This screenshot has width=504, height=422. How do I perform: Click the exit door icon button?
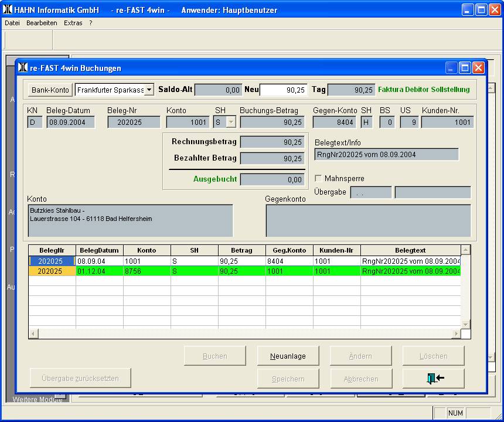tap(433, 378)
